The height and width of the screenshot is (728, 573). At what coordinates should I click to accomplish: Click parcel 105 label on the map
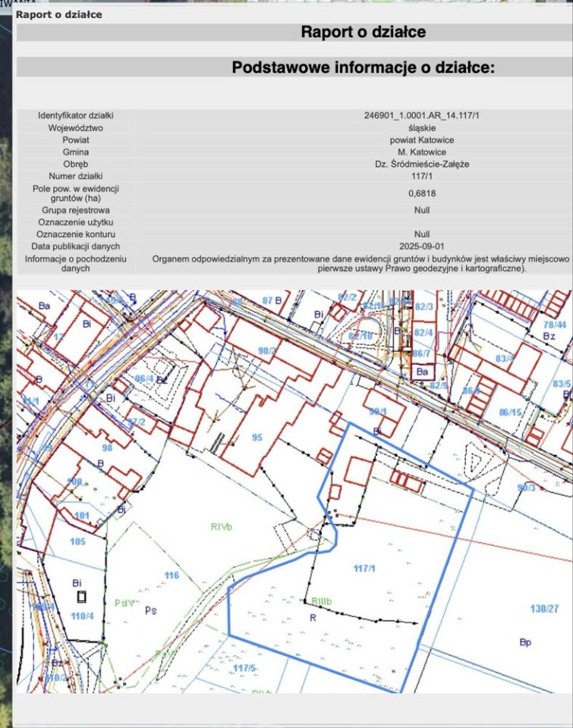[77, 541]
